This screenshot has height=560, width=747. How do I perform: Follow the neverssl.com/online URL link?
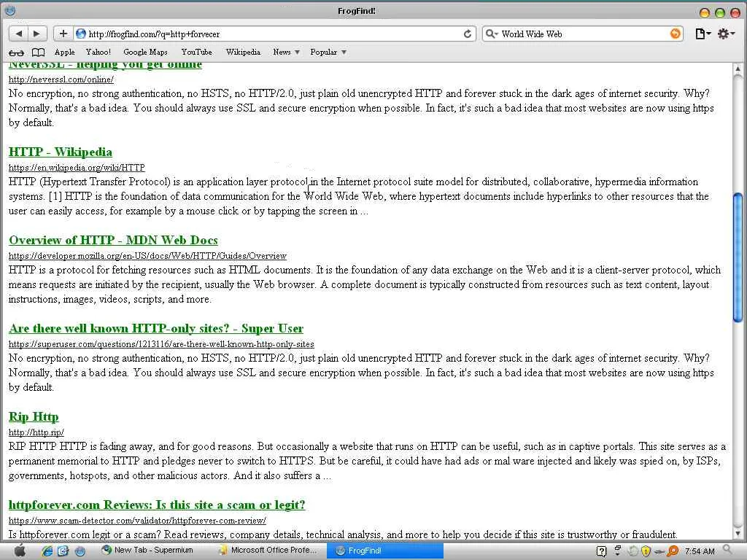[61, 79]
